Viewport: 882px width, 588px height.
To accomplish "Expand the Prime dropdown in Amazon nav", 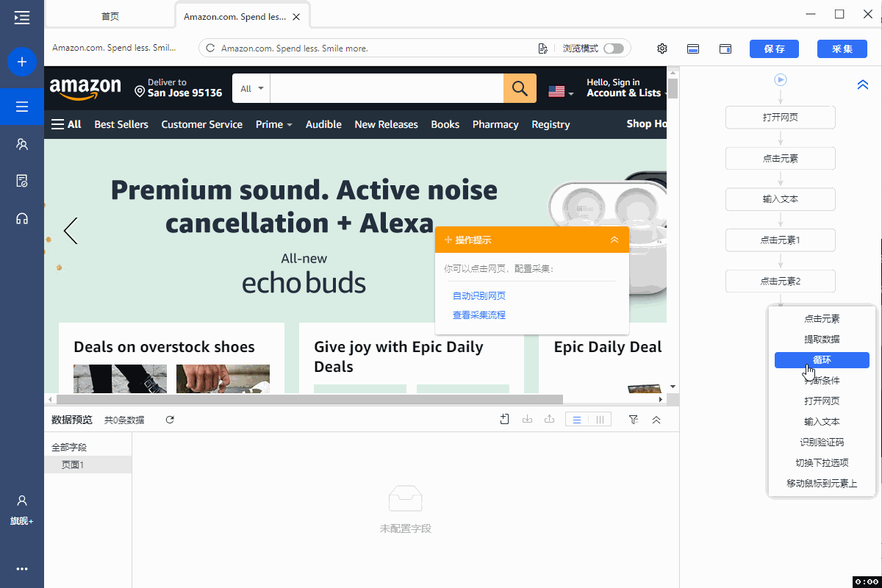I will [273, 124].
